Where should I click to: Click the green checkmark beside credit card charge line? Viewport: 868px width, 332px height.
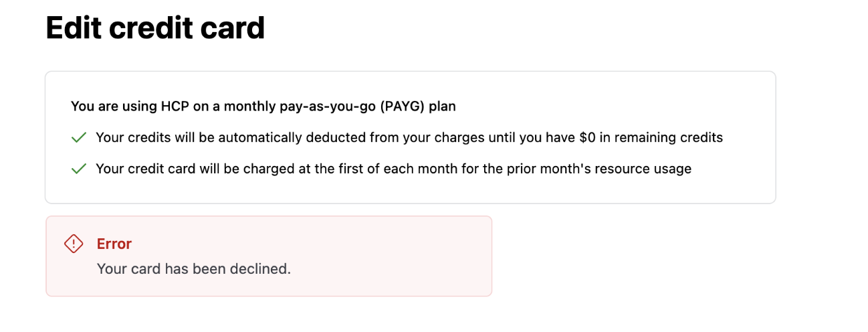click(79, 169)
